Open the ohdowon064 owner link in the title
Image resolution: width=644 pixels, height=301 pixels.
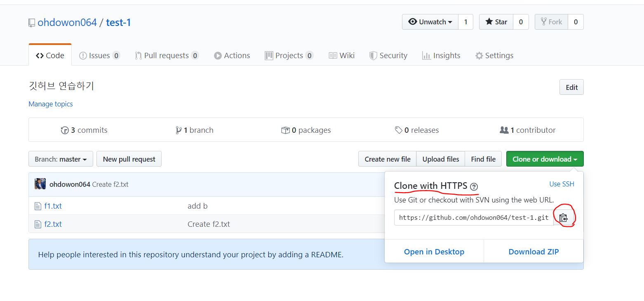[67, 22]
